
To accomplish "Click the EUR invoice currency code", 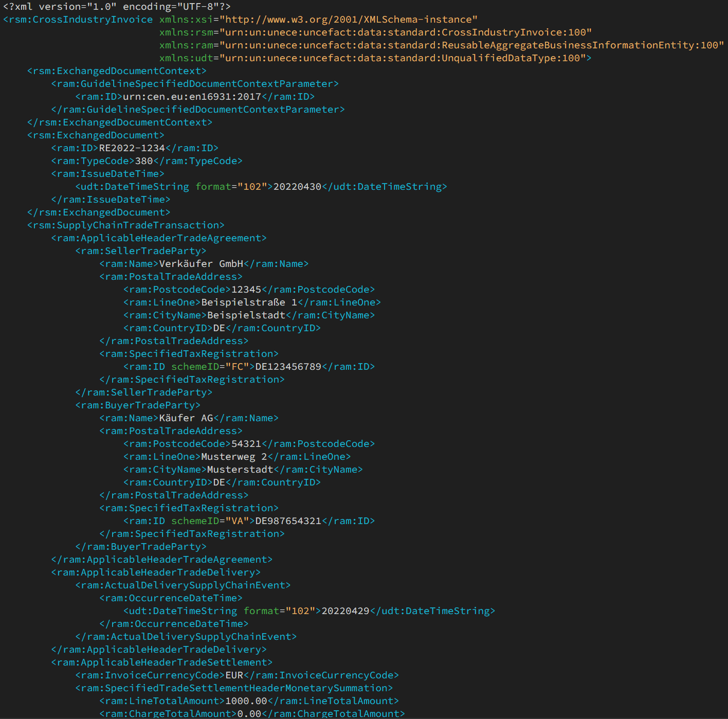I will [x=234, y=675].
